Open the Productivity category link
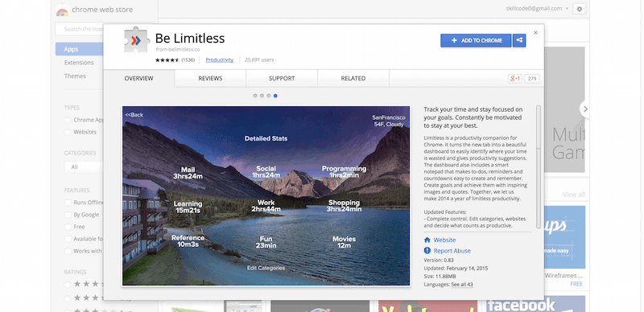 [x=219, y=60]
